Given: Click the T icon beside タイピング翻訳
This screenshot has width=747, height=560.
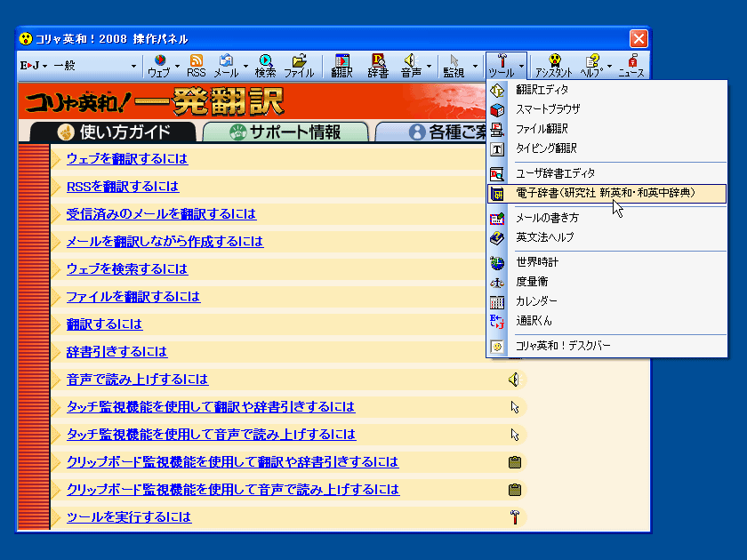Looking at the screenshot, I should coord(497,149).
